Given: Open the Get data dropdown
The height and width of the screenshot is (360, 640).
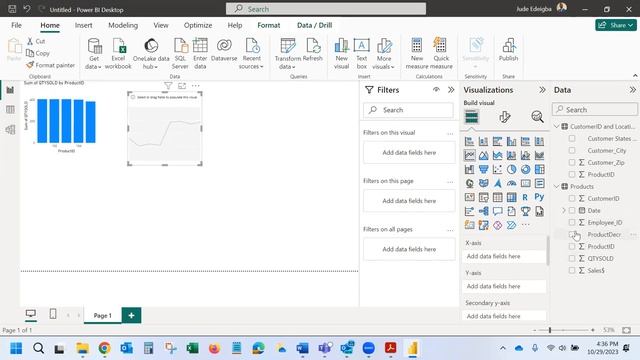Looking at the screenshot, I should (93, 62).
